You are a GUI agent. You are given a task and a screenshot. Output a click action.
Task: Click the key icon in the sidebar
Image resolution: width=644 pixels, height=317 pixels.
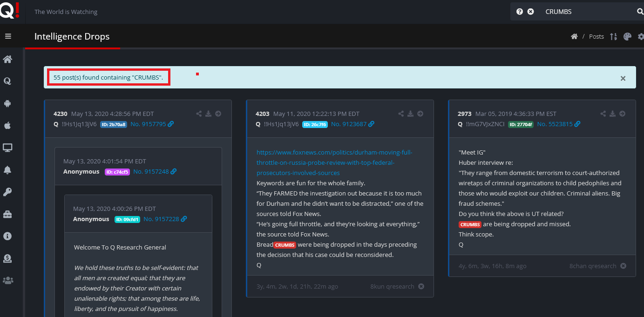[7, 192]
